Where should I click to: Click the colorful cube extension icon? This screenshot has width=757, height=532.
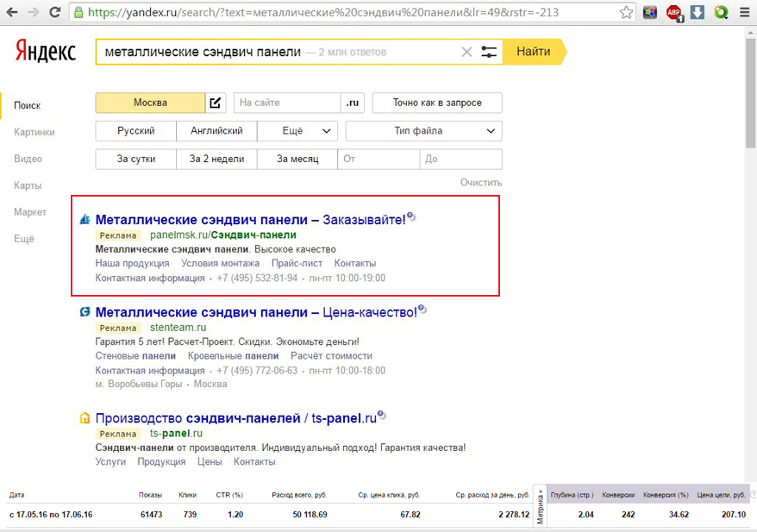click(x=650, y=13)
